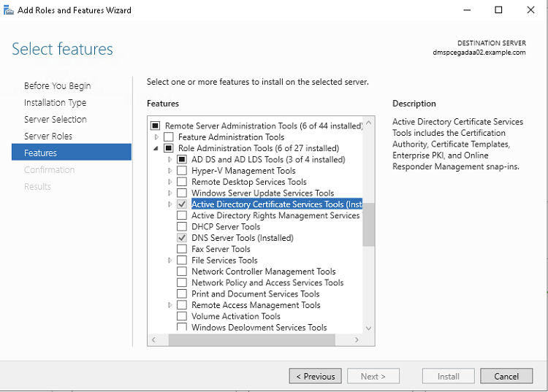548x392 pixels.
Task: Toggle Feature Administration Tools checkbox
Action: pyautogui.click(x=169, y=137)
